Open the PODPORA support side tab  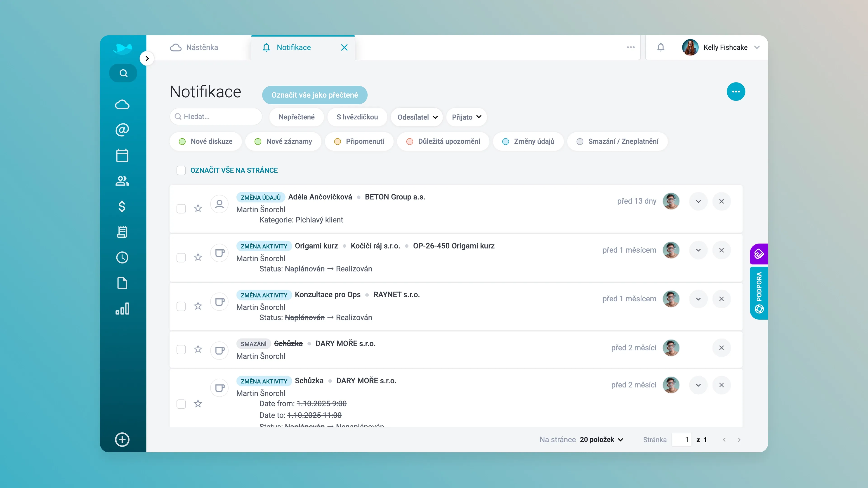759,293
